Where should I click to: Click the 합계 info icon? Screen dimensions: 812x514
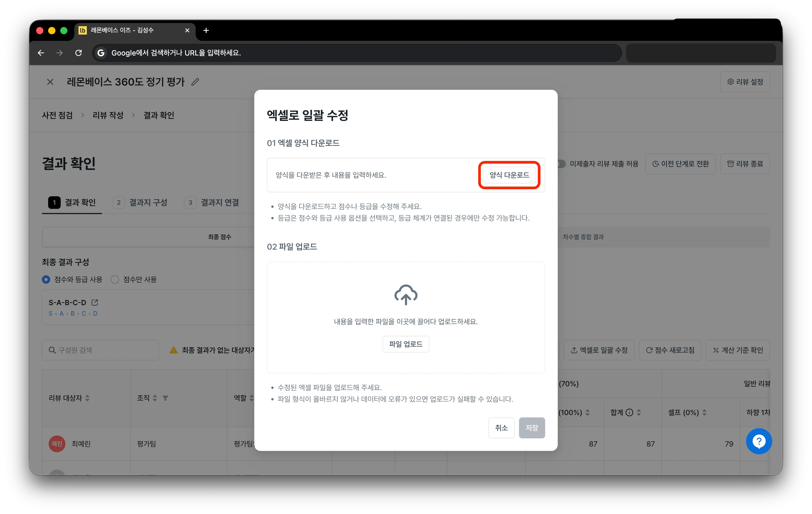(629, 412)
